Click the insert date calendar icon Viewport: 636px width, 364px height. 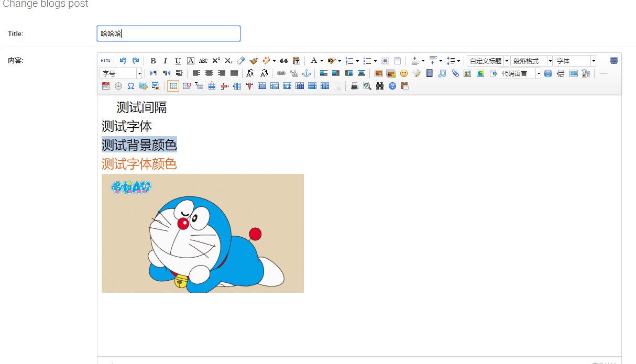click(106, 86)
